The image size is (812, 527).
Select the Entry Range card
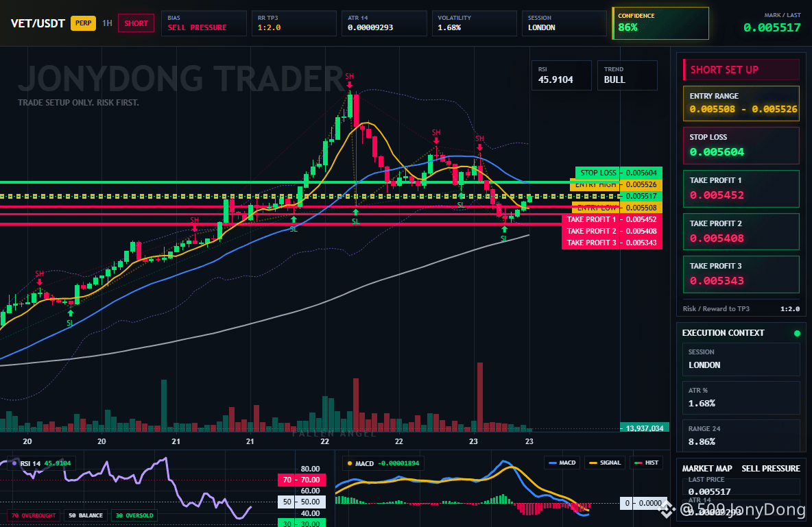pos(741,103)
